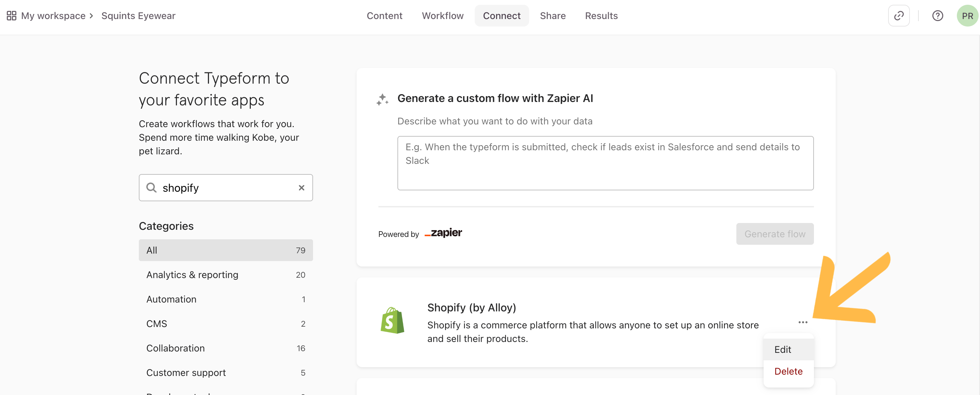980x395 pixels.
Task: Toggle the Shopify three-dot options menu
Action: (x=802, y=322)
